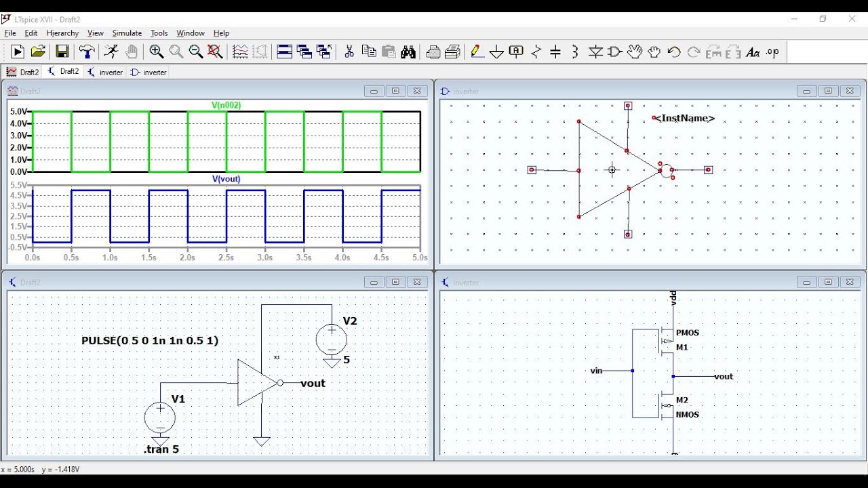Click the NMOS label in inverter schematic

pyautogui.click(x=688, y=415)
